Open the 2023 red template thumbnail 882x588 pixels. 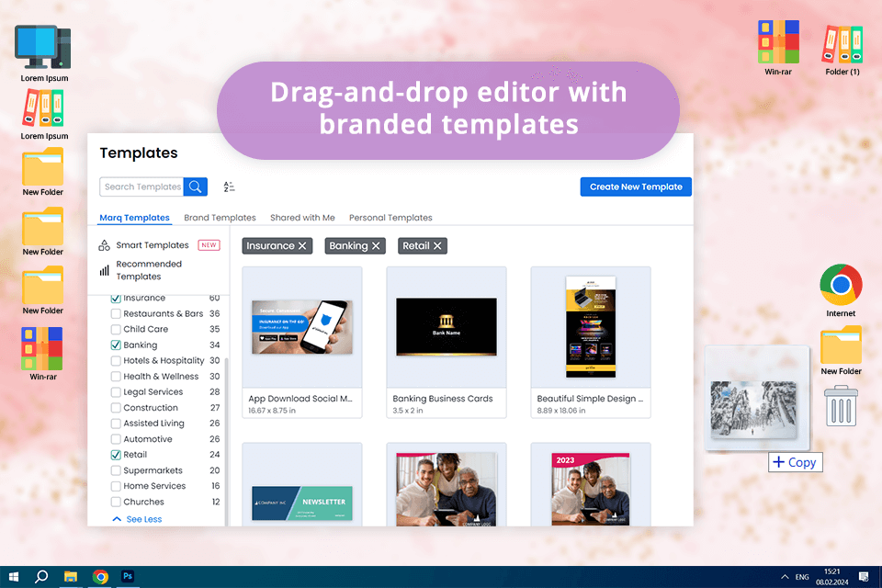591,490
